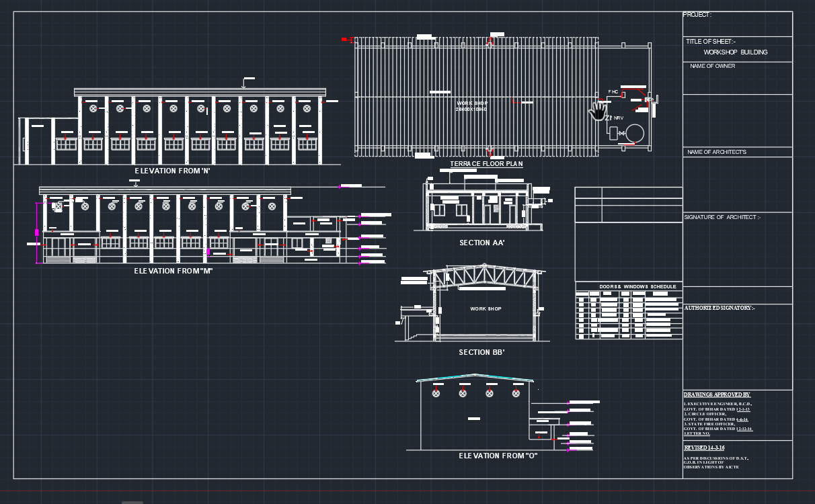Click the "NAME OF ARCHITECTS" label
815x504 pixels.
[717, 152]
